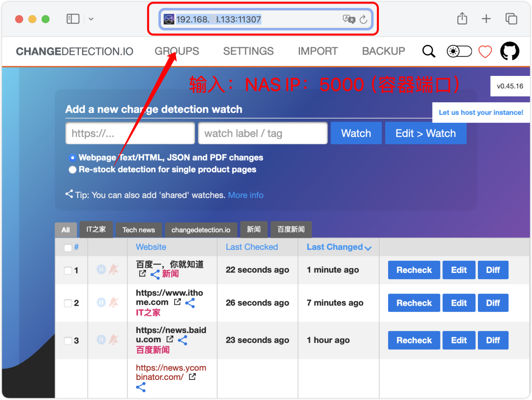532x400 pixels.
Task: Click the Watch button
Action: 356,133
